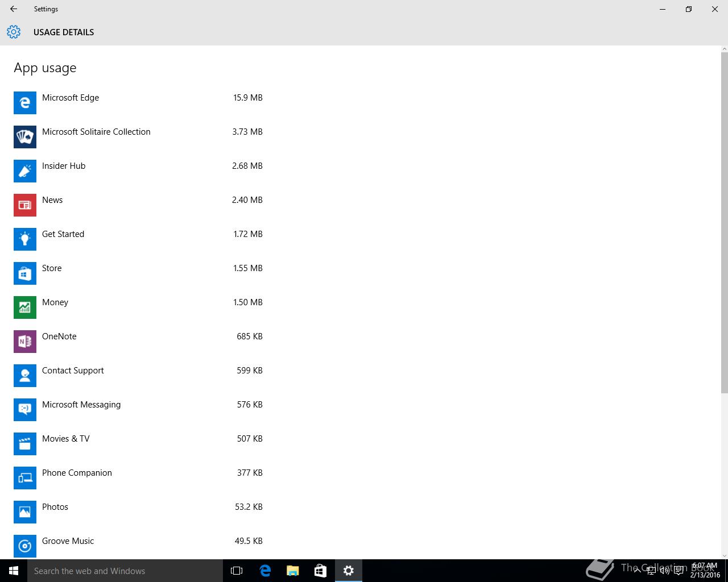Viewport: 728px width, 582px height.
Task: Click the 1.55 MB usage value
Action: (248, 268)
